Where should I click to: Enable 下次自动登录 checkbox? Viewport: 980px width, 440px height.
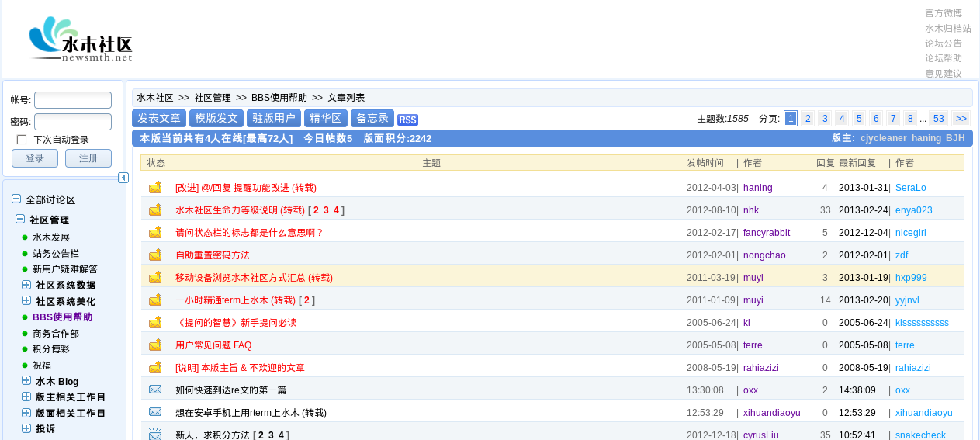22,140
